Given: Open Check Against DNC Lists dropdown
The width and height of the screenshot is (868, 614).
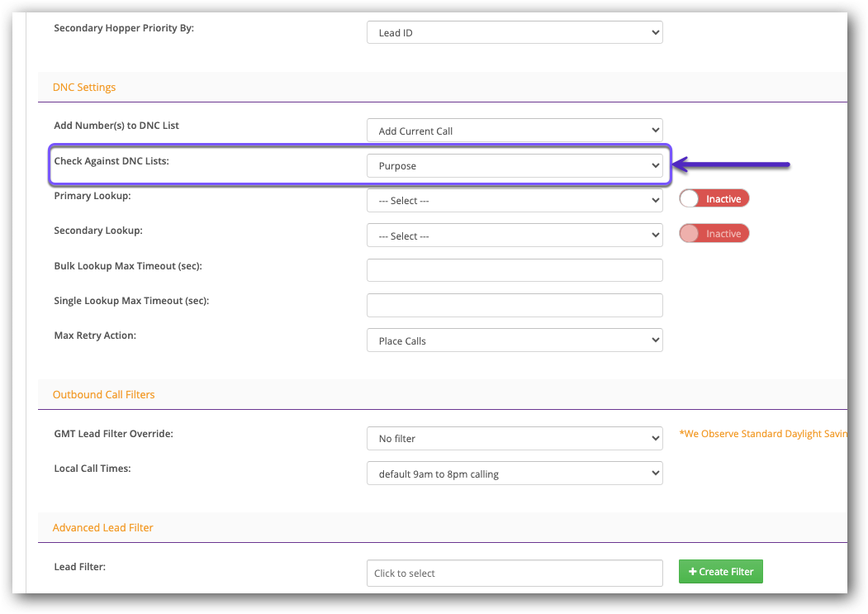Looking at the screenshot, I should (x=514, y=165).
